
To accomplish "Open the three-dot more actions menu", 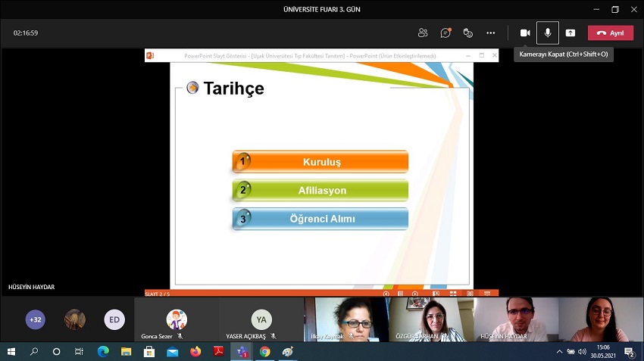I will tap(490, 33).
